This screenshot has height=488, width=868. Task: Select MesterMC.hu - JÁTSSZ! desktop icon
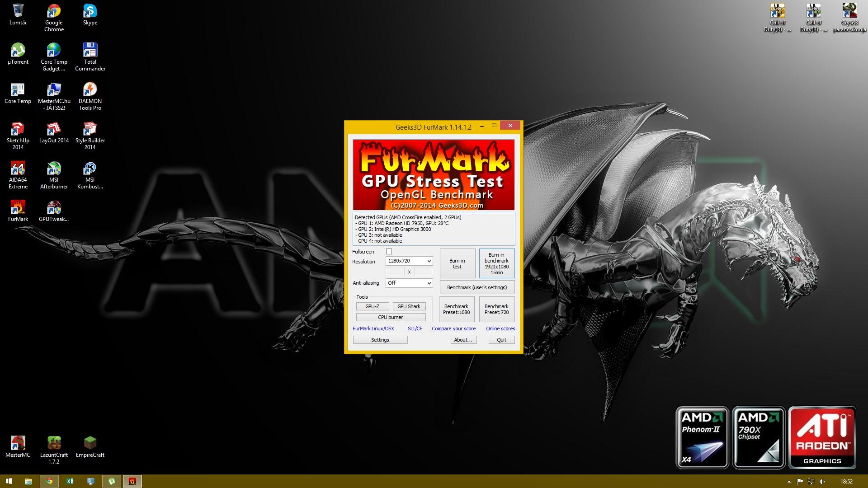[x=54, y=96]
